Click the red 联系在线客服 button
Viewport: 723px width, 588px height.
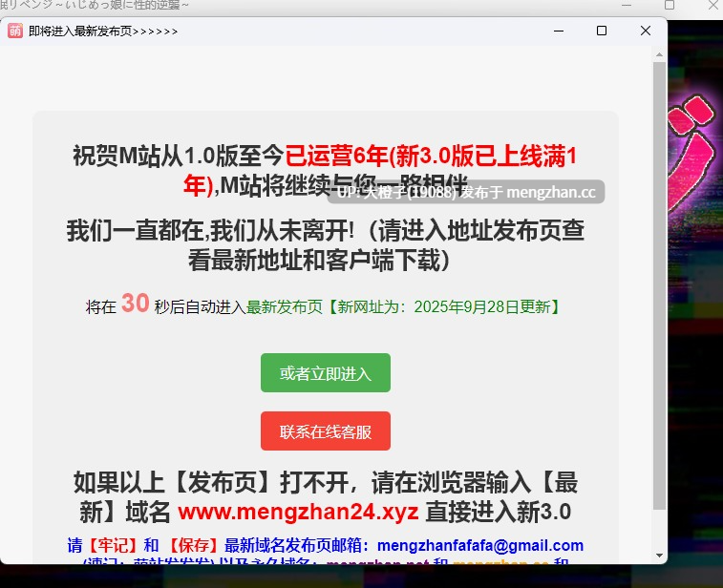click(x=326, y=430)
